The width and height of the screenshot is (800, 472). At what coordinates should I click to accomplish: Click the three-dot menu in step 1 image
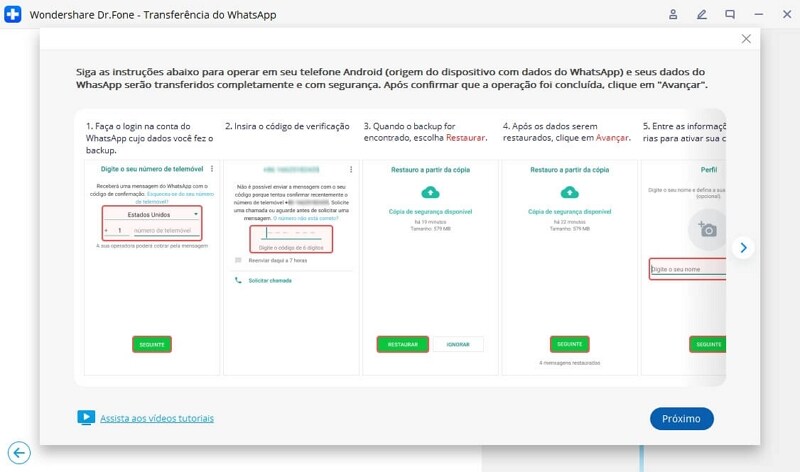coord(212,169)
